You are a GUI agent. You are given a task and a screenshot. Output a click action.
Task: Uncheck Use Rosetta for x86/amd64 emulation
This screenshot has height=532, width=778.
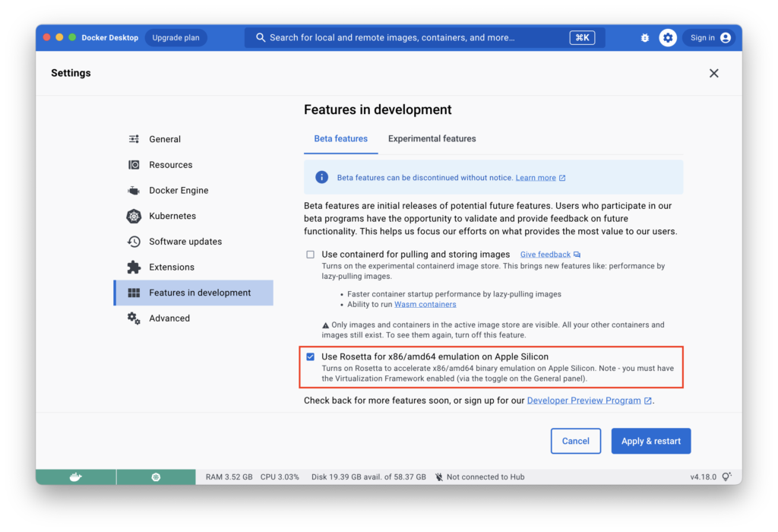tap(310, 356)
